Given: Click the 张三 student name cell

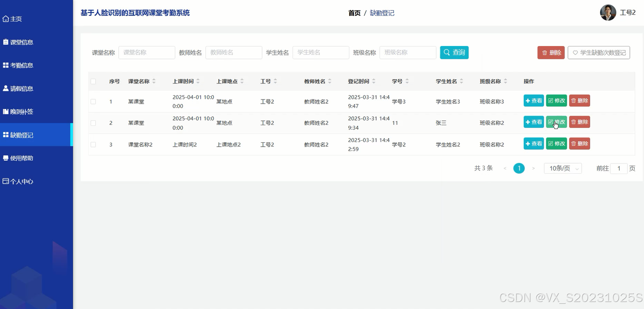Looking at the screenshot, I should tap(441, 123).
